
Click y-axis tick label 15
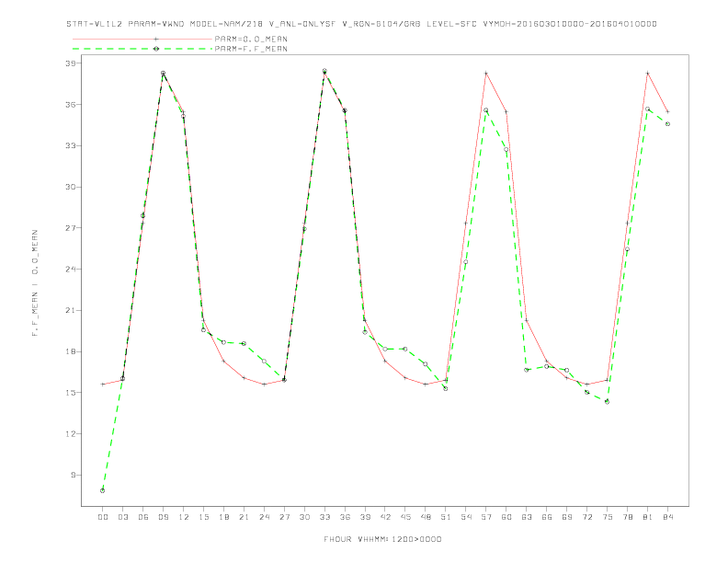[70, 393]
